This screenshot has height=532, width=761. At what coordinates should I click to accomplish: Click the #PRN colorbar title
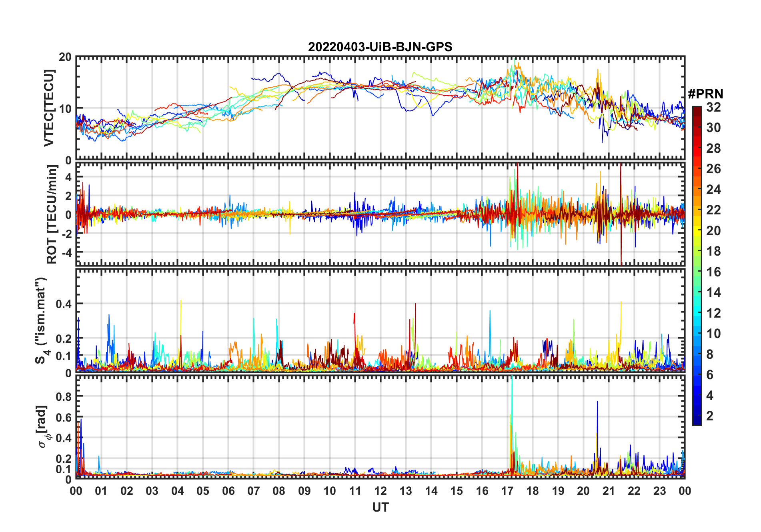click(706, 94)
